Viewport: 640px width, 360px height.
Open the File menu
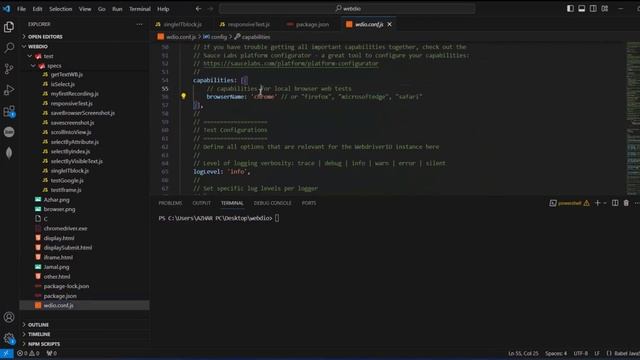tap(21, 9)
